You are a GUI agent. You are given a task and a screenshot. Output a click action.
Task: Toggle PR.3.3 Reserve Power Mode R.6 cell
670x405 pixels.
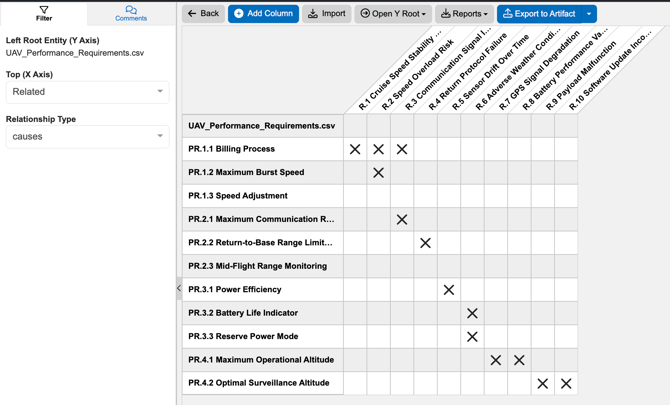[x=473, y=337]
